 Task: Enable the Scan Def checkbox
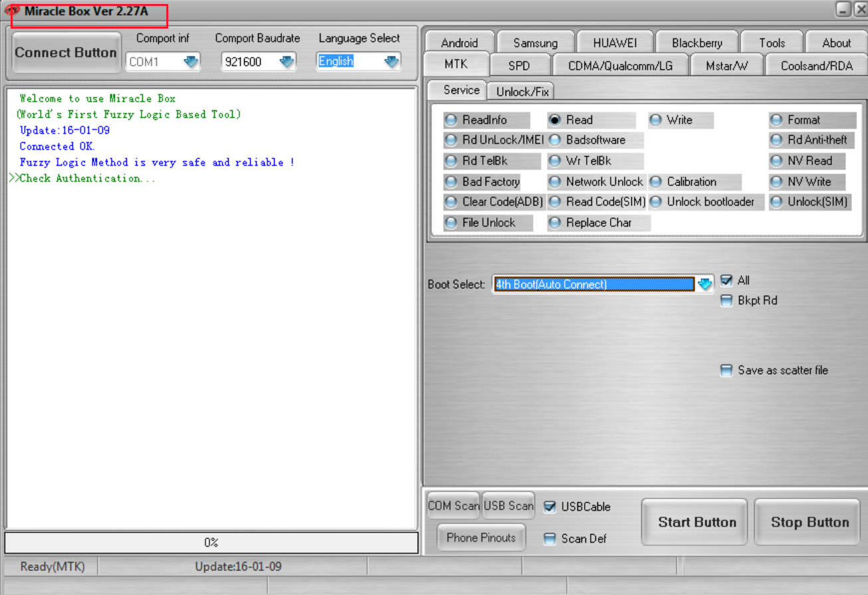549,538
